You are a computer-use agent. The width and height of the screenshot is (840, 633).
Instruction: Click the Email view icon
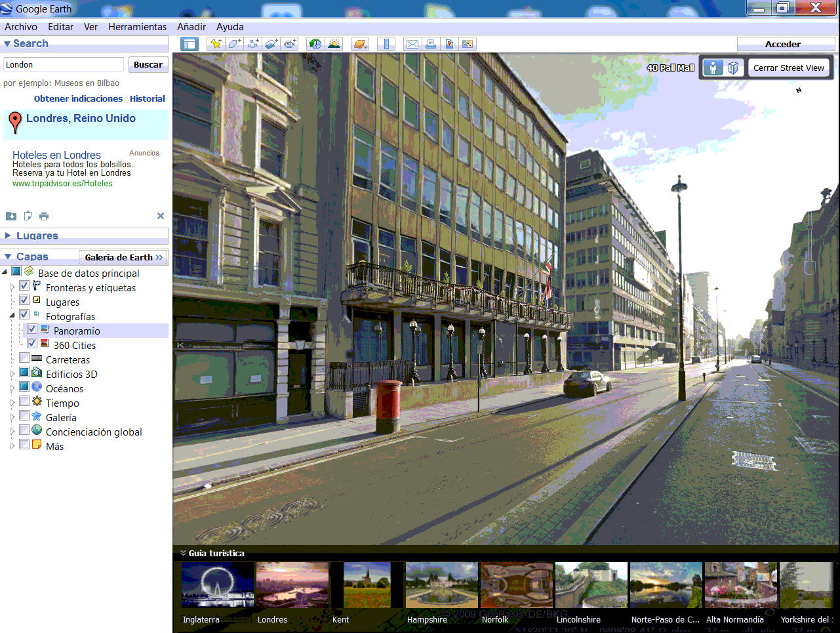tap(412, 43)
